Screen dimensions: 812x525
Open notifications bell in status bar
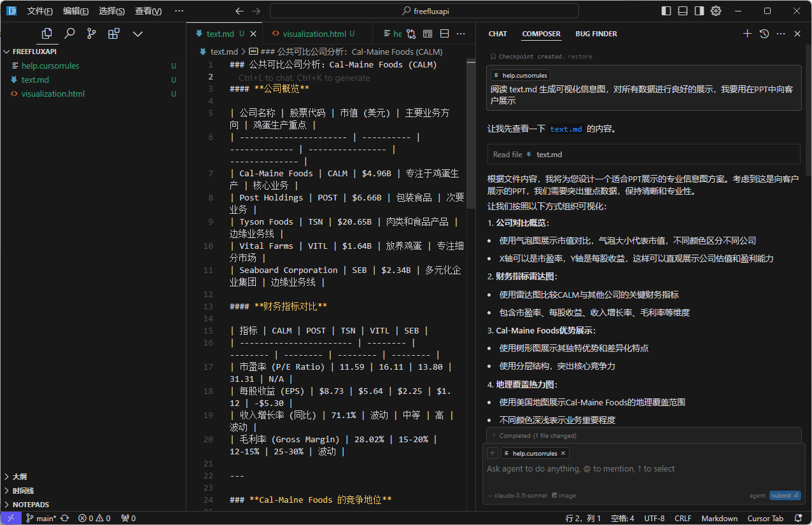point(799,518)
